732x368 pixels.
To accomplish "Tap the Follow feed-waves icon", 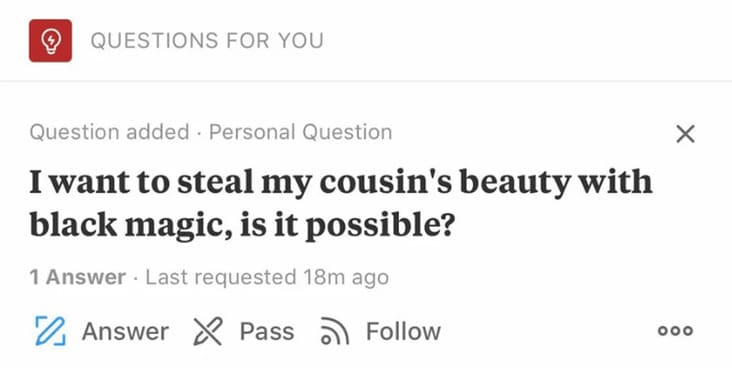I will (x=334, y=331).
